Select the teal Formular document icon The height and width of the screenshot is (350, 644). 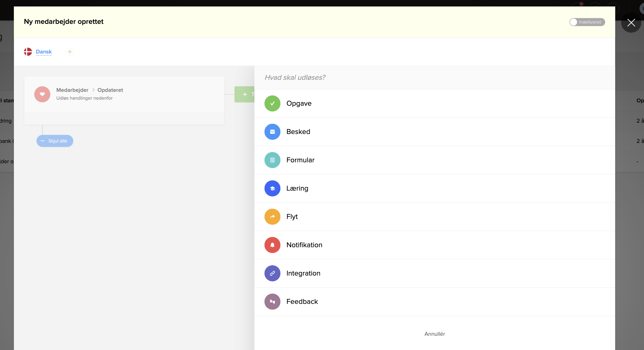(x=272, y=160)
